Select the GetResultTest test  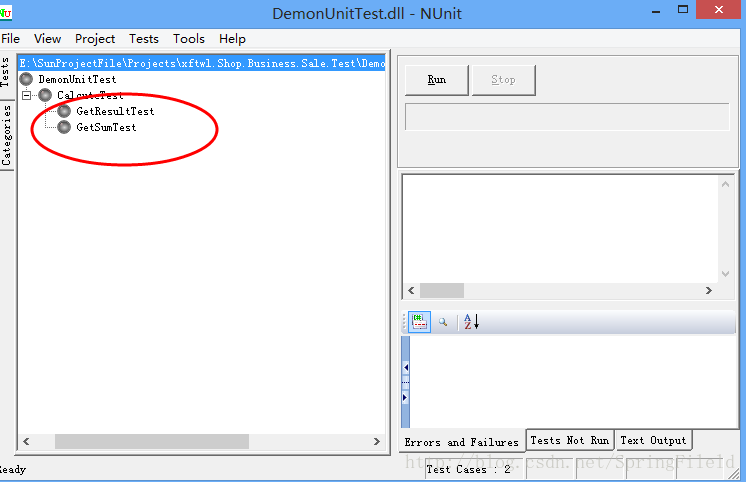click(115, 111)
